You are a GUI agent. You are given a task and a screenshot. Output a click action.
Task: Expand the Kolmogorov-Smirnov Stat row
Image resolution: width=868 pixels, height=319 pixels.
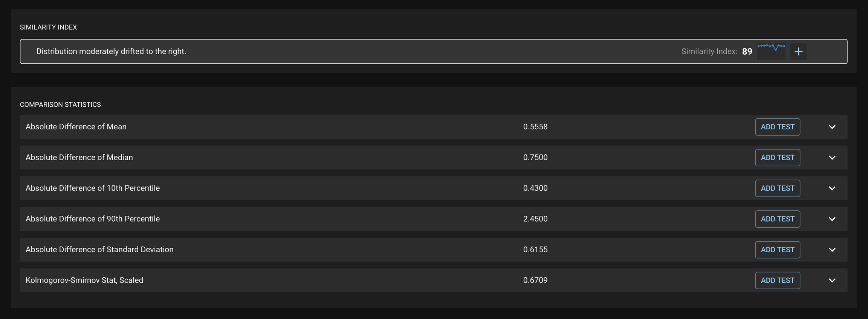coord(832,281)
